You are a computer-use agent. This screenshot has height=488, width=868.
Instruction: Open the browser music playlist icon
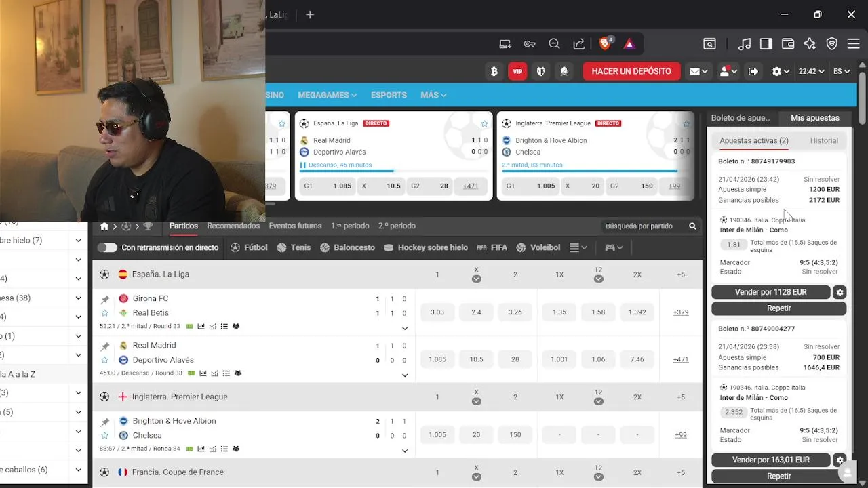(x=745, y=44)
